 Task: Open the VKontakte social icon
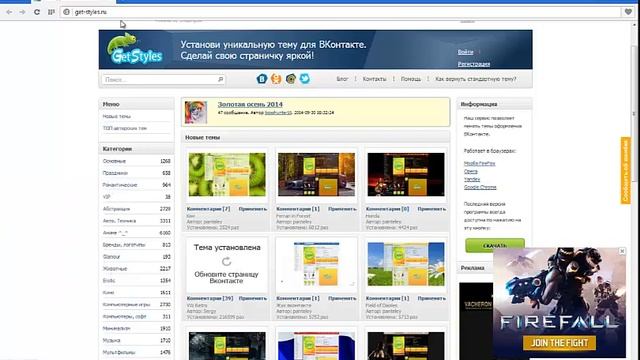click(x=262, y=78)
